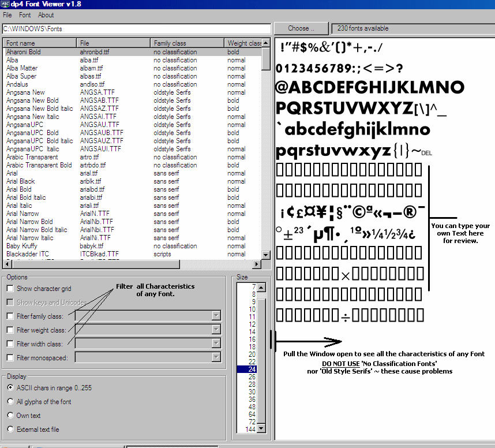Expand the Filter weight class dropdown

216,329
